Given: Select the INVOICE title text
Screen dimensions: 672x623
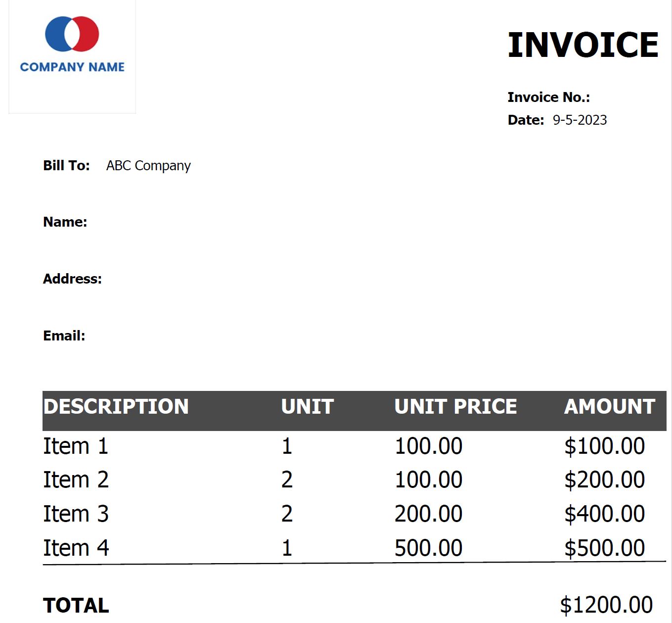Looking at the screenshot, I should [x=583, y=45].
